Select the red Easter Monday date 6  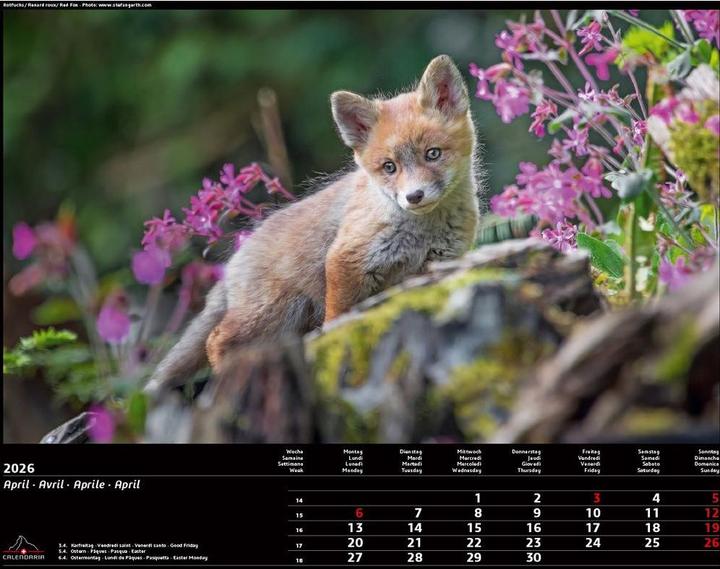point(359,513)
